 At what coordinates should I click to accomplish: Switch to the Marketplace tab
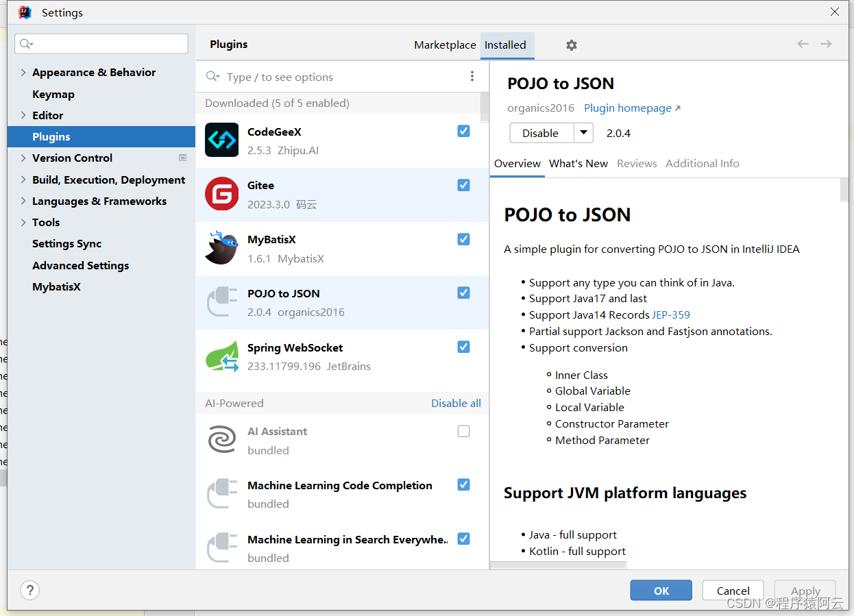click(x=445, y=45)
